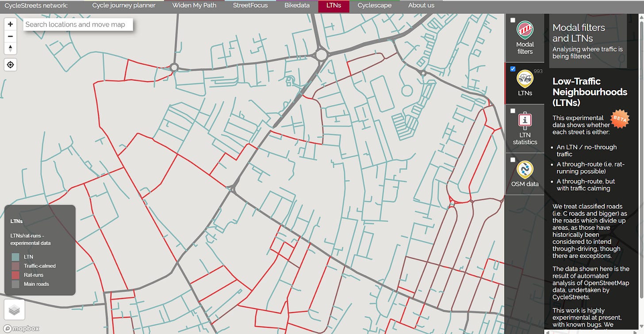Click the LTN legend color swatch
Screen dimensions: 644x334
pos(15,257)
